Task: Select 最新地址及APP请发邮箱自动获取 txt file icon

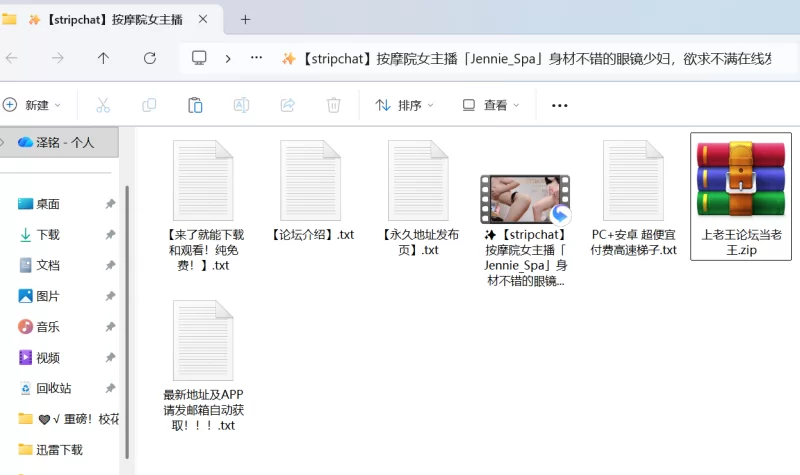Action: (203, 340)
